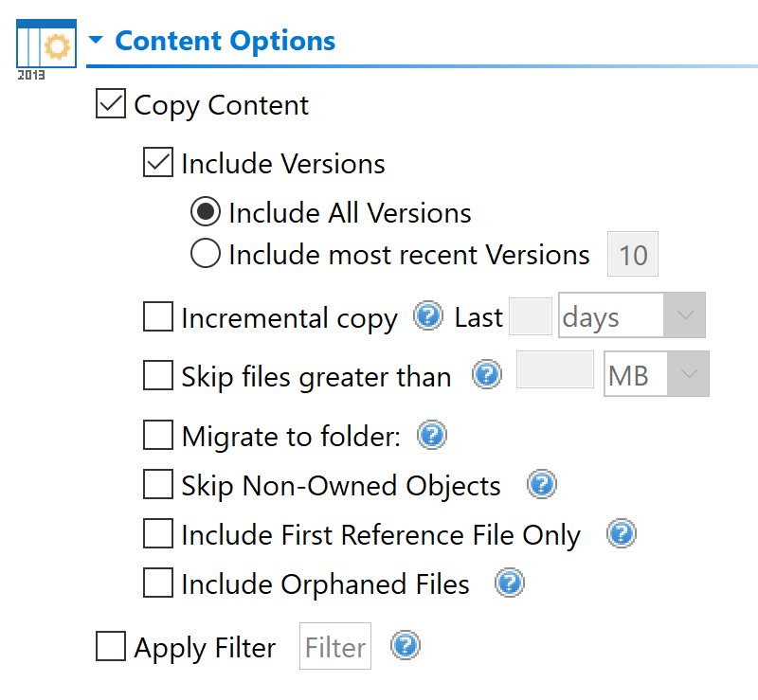Open the MB size unit dropdown

(691, 373)
